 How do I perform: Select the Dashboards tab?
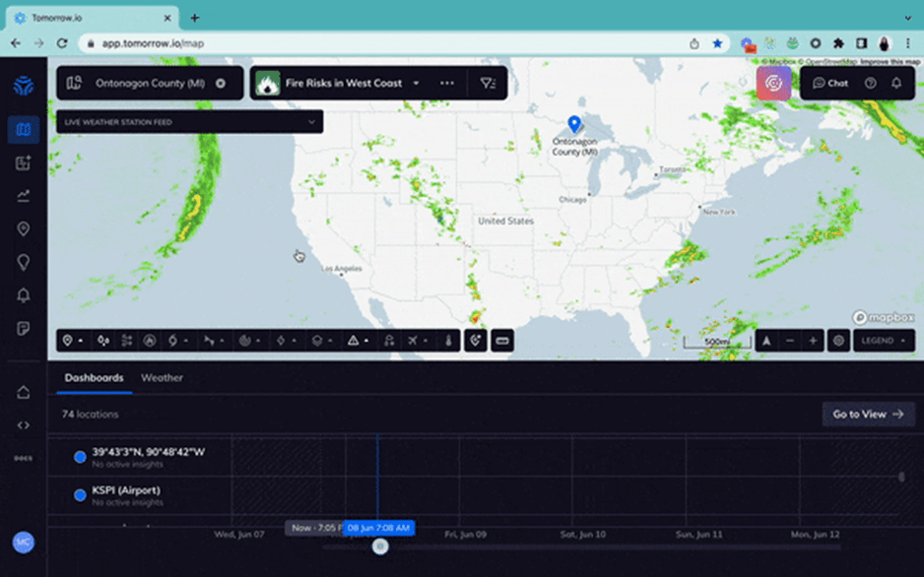(94, 377)
